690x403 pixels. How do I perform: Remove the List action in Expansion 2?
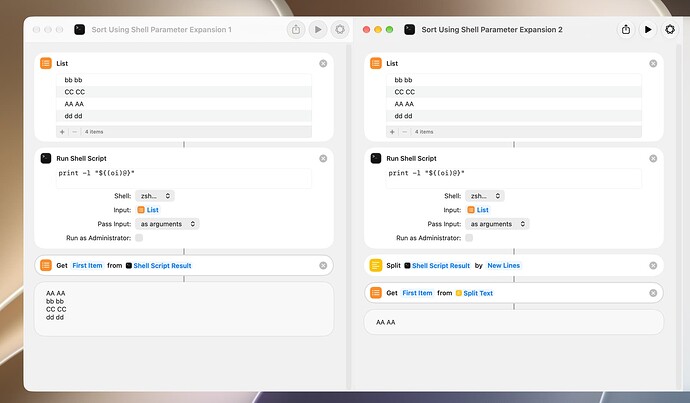tap(653, 63)
